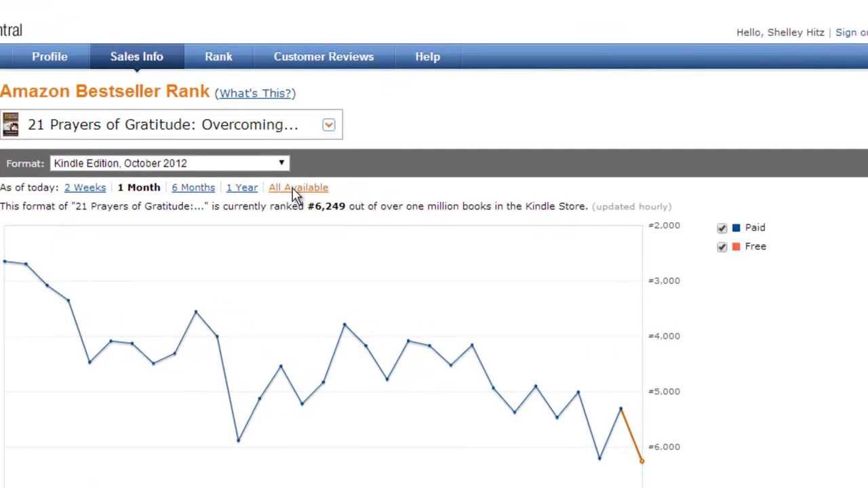Click the orange Free color swatch

(x=736, y=247)
